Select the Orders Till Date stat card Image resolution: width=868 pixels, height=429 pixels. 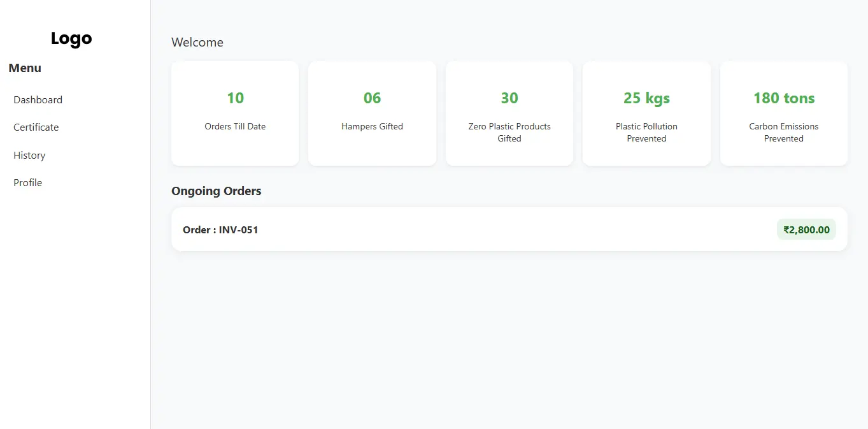234,113
